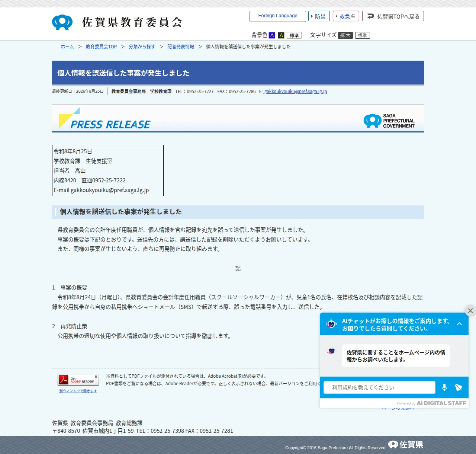Click the 内線3420 直通0952-25-7222 line
Image resolution: width=476 pixels, height=454 pixels.
coord(90,180)
